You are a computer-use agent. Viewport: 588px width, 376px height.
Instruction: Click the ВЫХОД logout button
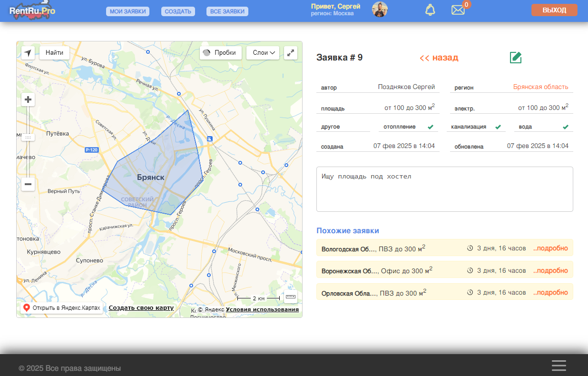[x=554, y=10]
